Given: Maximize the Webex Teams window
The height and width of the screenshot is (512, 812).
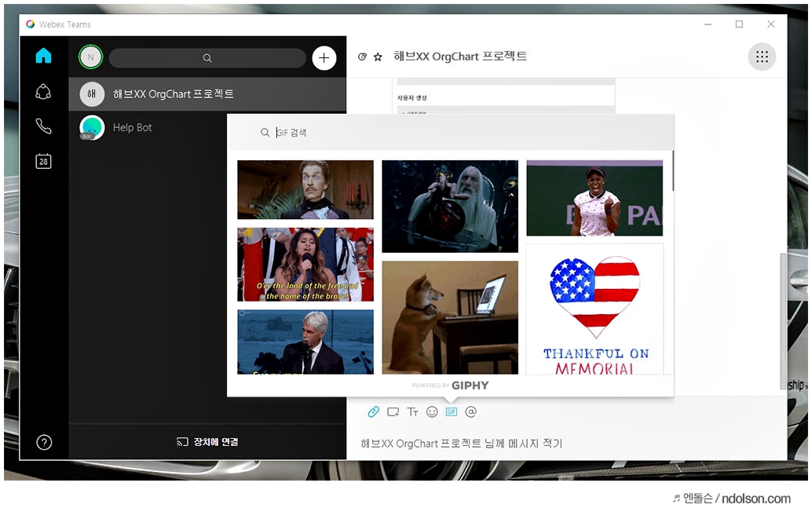Looking at the screenshot, I should point(740,24).
